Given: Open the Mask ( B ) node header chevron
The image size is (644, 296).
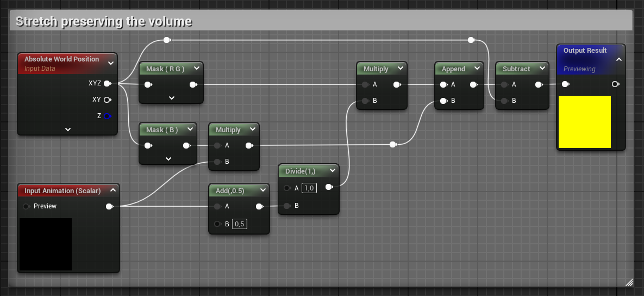Looking at the screenshot, I should (190, 129).
